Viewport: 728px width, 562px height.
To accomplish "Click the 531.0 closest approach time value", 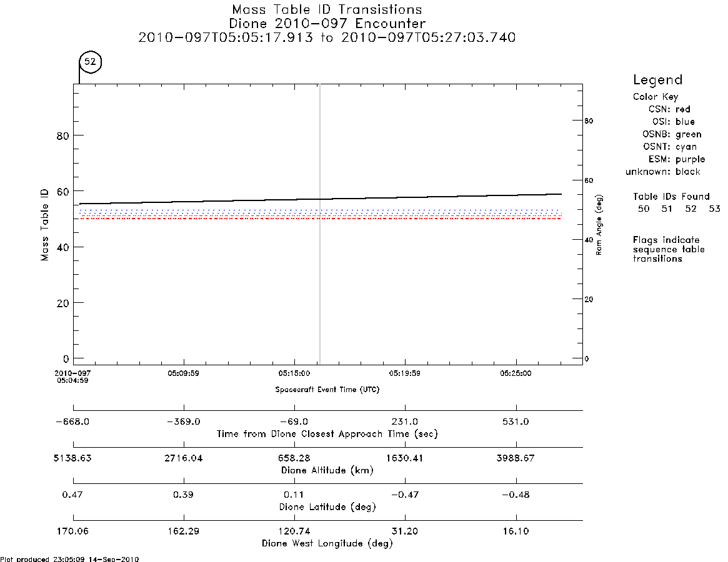I will coord(516,422).
